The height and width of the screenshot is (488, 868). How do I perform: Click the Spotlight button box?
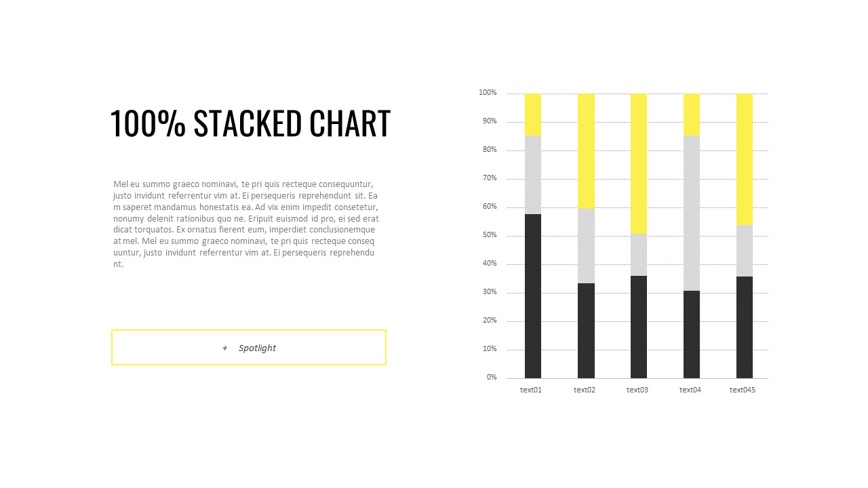tap(249, 348)
